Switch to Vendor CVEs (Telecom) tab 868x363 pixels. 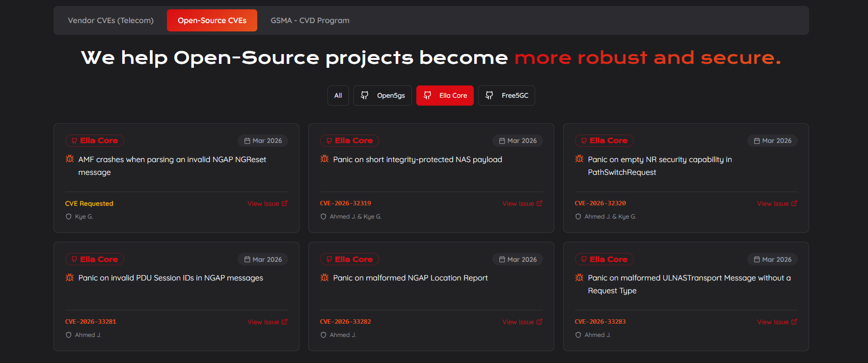pos(110,21)
